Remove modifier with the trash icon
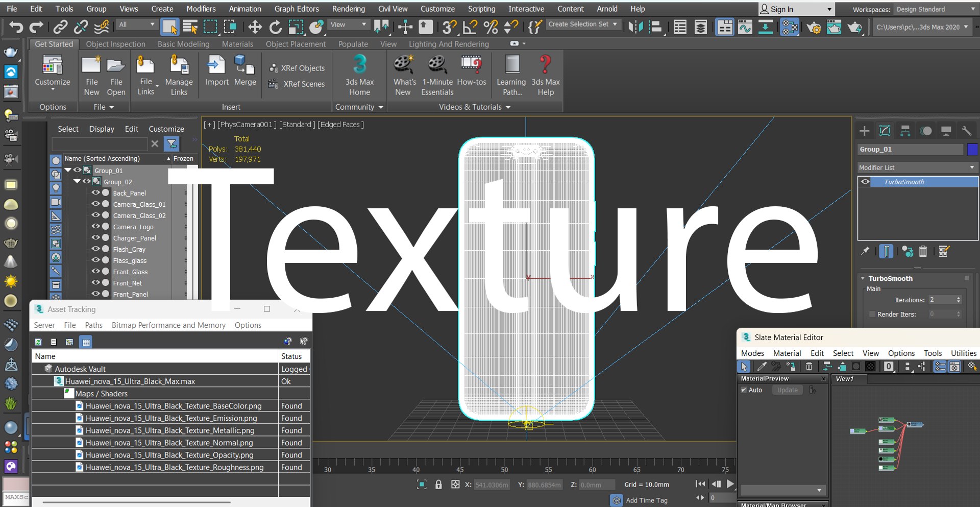980x507 pixels. [x=923, y=251]
